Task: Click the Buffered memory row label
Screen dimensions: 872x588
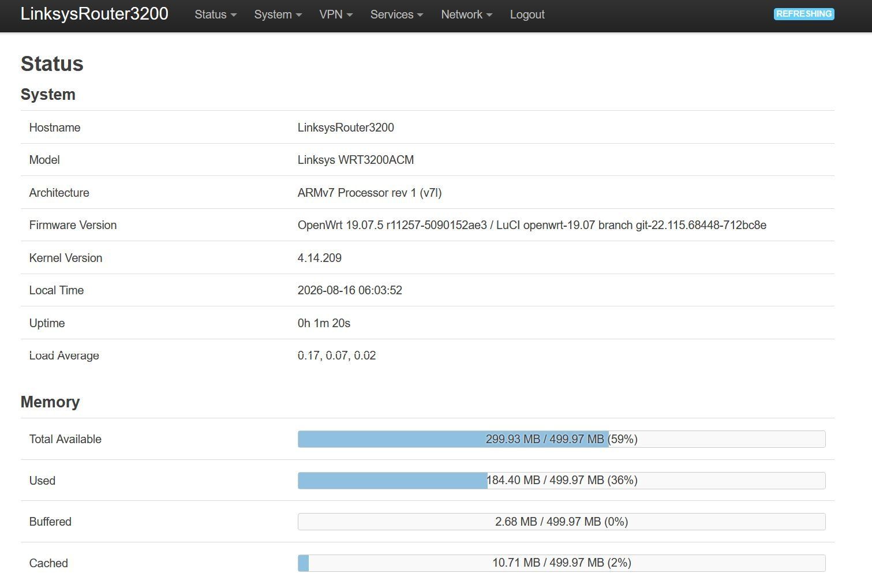Action: pos(50,522)
